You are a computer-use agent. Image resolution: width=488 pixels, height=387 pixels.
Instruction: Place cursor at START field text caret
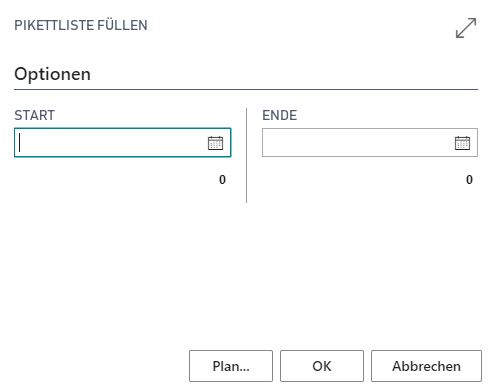[x=20, y=143]
